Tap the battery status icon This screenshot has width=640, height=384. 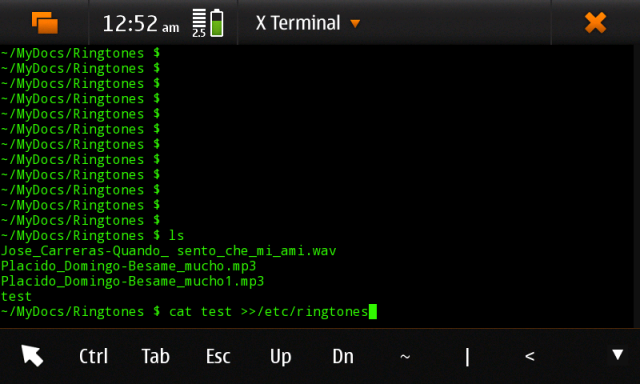[217, 23]
